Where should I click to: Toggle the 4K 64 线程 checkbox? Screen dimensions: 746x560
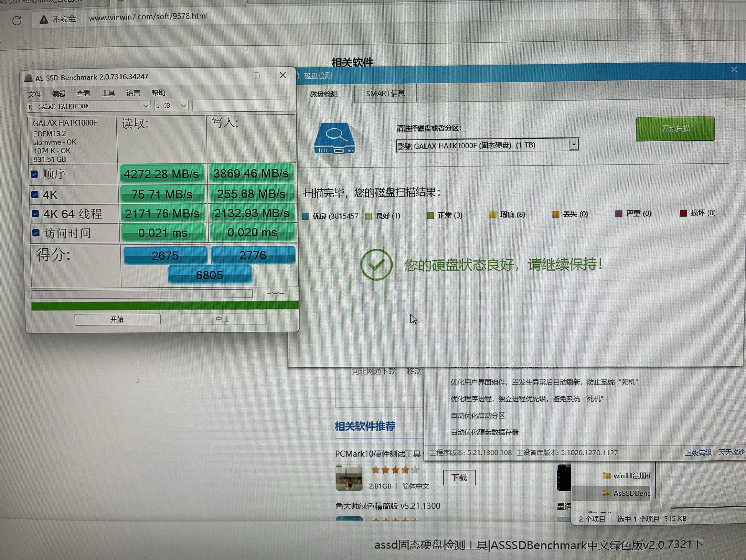pos(35,214)
